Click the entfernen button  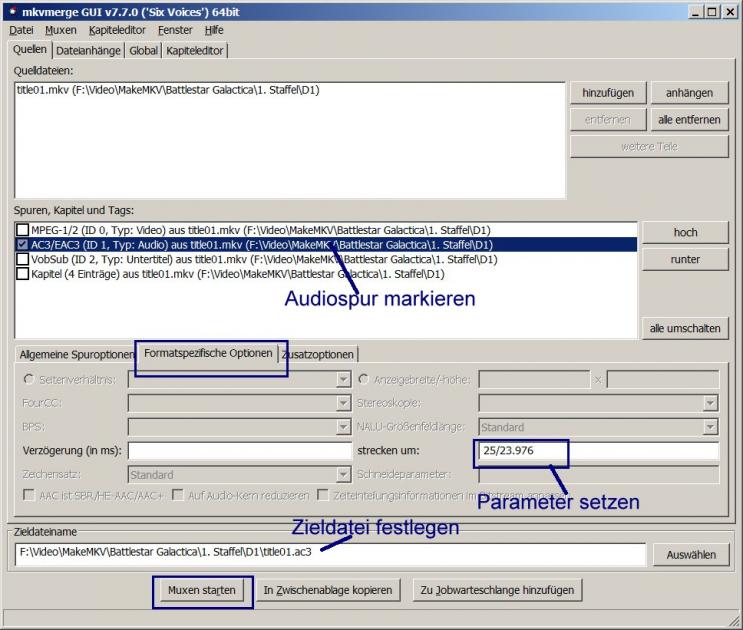pos(608,120)
